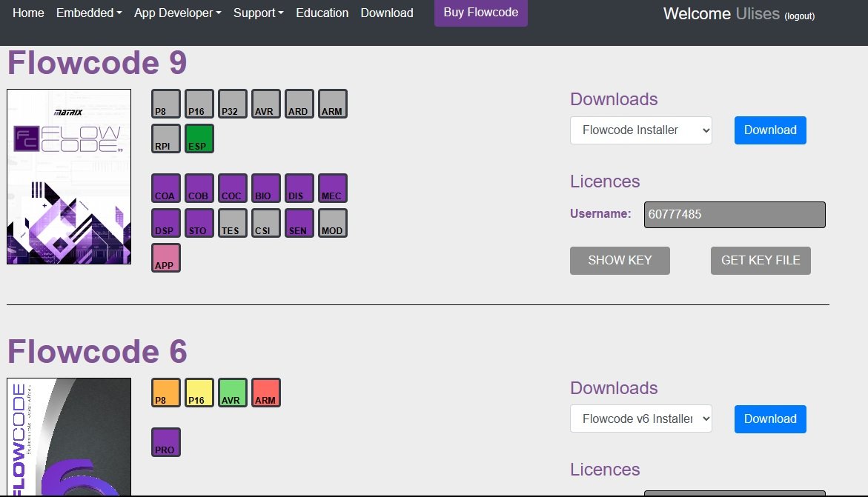Expand the Support menu

[x=259, y=13]
